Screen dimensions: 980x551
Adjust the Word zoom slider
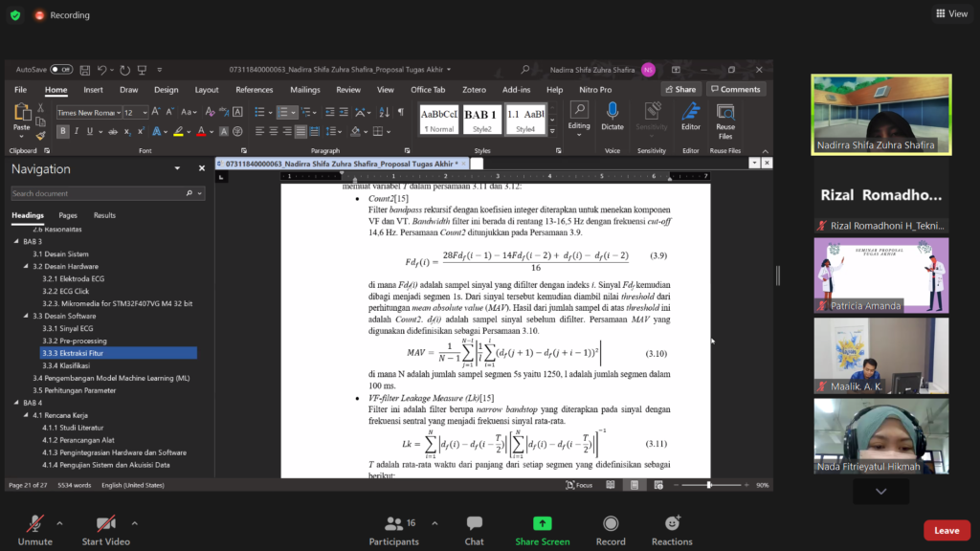coord(709,485)
